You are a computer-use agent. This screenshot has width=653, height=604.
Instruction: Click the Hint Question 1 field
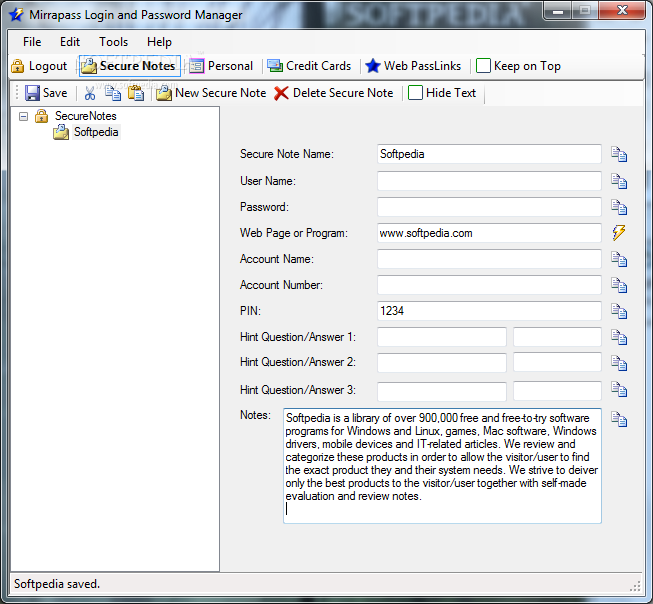click(442, 337)
